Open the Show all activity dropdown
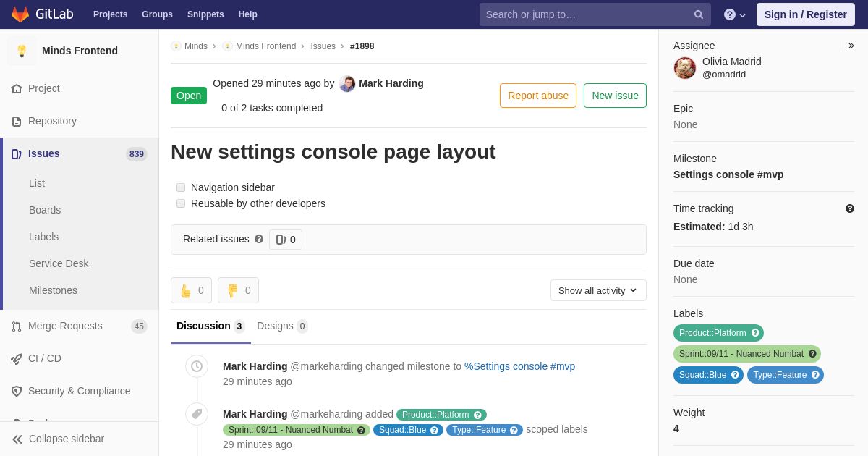This screenshot has width=868, height=456. (598, 290)
